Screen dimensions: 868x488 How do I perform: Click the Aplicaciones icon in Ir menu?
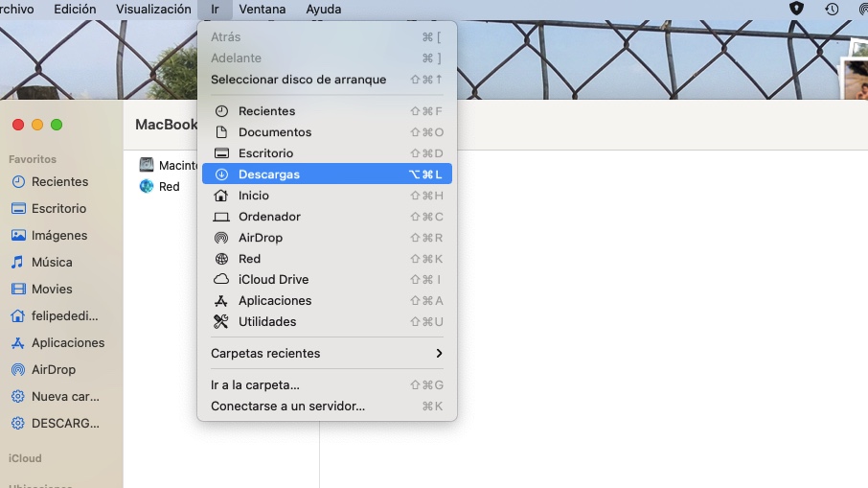221,301
